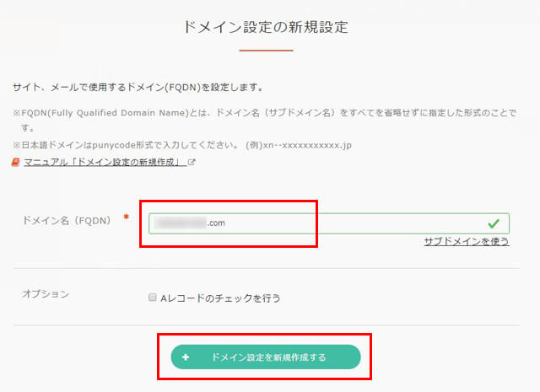Click the オプション section label

tap(46, 294)
